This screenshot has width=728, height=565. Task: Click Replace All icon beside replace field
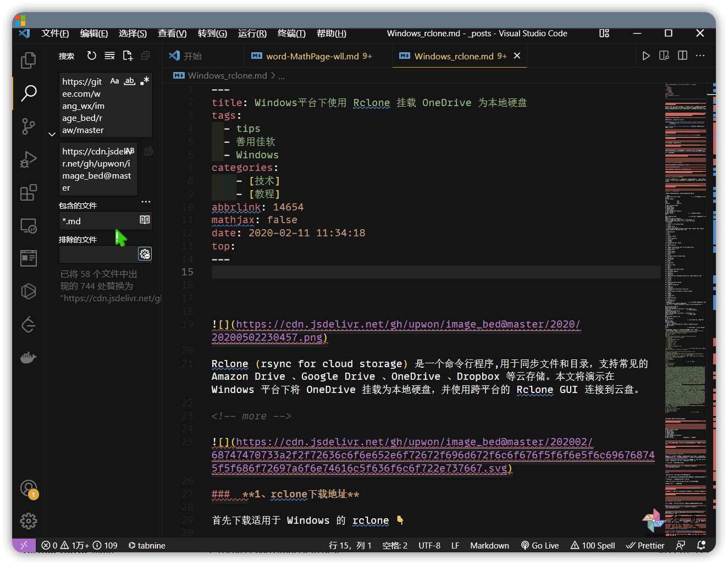point(148,151)
